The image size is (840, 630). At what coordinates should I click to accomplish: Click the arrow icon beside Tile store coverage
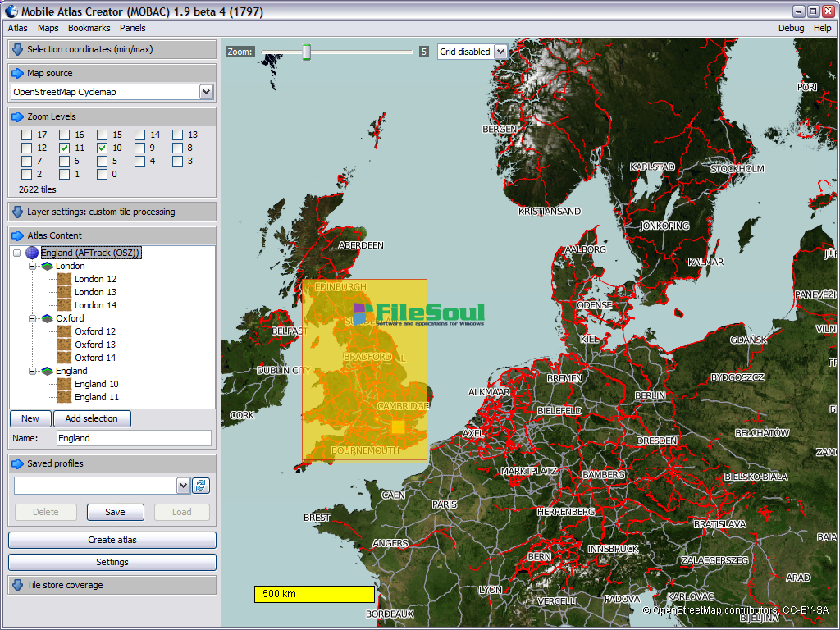17,585
